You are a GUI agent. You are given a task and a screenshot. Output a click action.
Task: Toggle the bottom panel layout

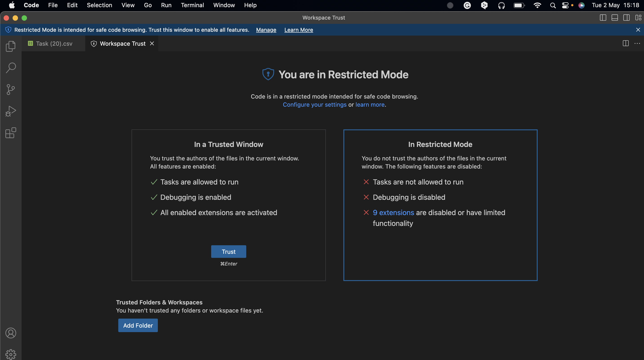point(615,18)
